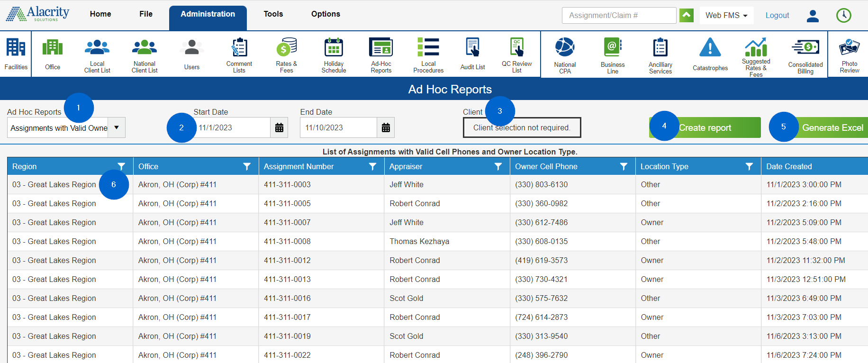Screen dimensions: 868x363
Task: Filter the Location Type column
Action: [749, 166]
